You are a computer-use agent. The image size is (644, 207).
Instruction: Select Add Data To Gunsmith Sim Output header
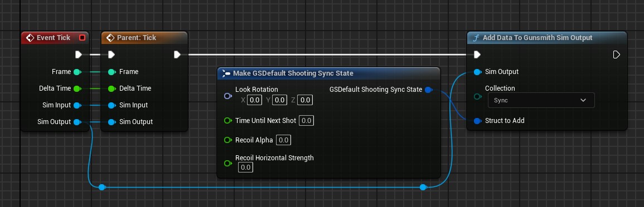click(x=547, y=38)
